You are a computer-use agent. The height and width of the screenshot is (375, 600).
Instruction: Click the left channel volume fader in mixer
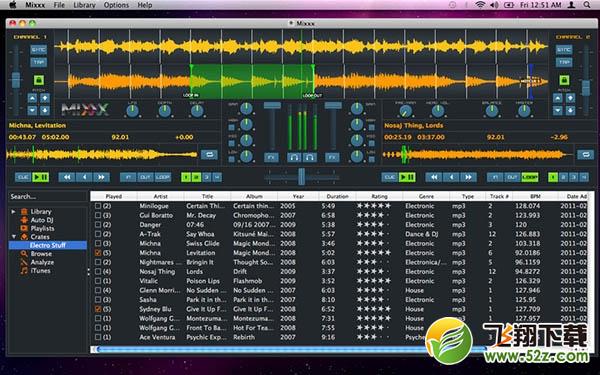pyautogui.click(x=272, y=106)
